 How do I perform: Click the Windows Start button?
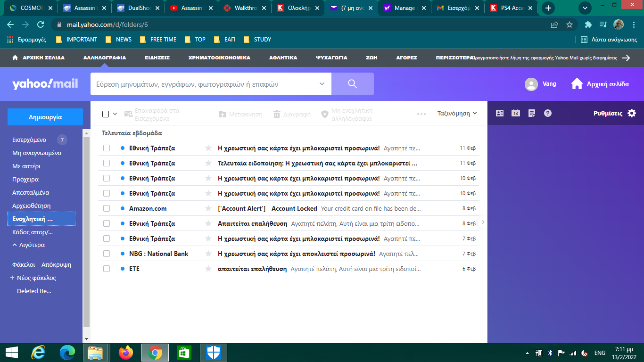[x=11, y=353]
